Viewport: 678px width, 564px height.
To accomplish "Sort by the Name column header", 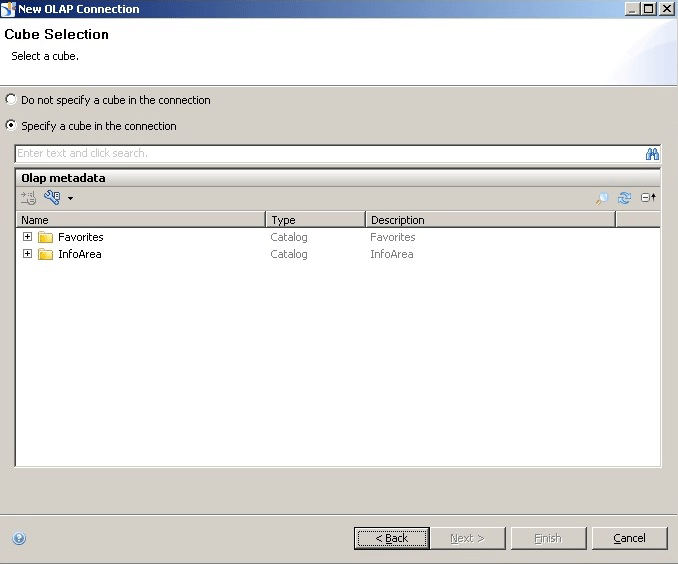I will [141, 220].
